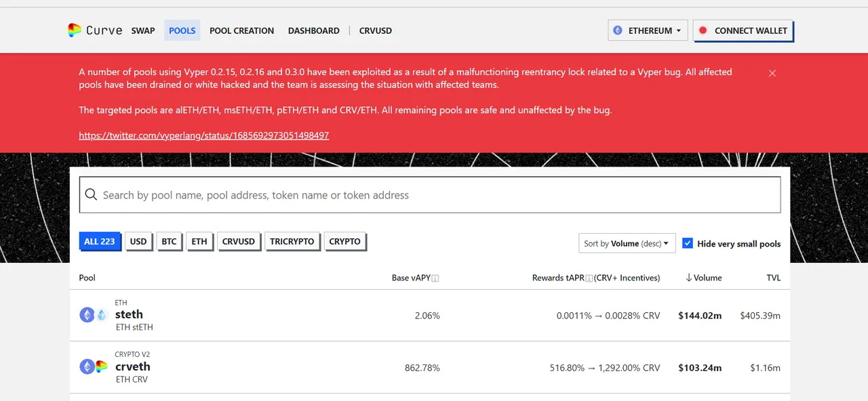
Task: Sort by the Volume column header
Action: point(704,278)
